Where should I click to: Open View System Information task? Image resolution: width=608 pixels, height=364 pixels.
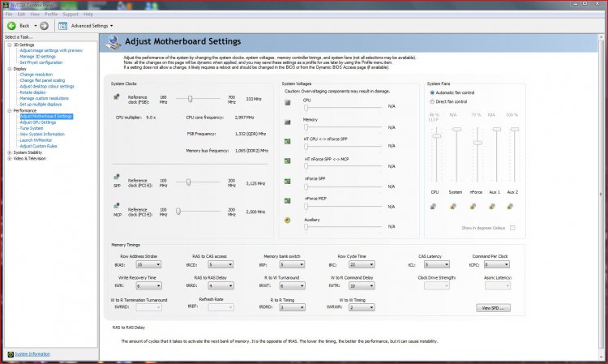coord(42,134)
